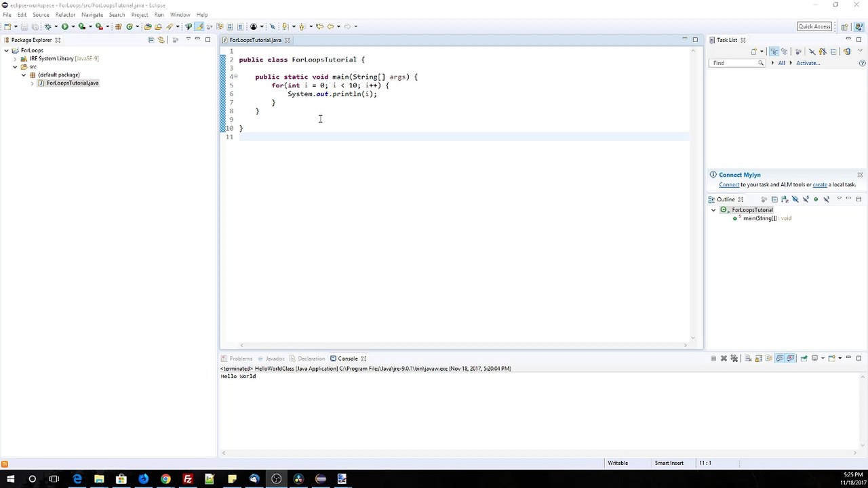Open the File menu
The width and height of the screenshot is (868, 488).
coord(7,14)
